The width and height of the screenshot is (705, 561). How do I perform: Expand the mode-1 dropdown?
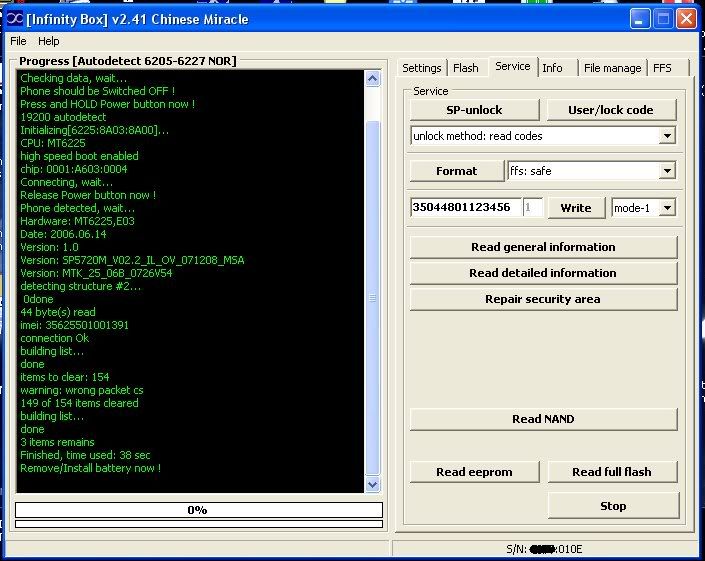click(667, 208)
